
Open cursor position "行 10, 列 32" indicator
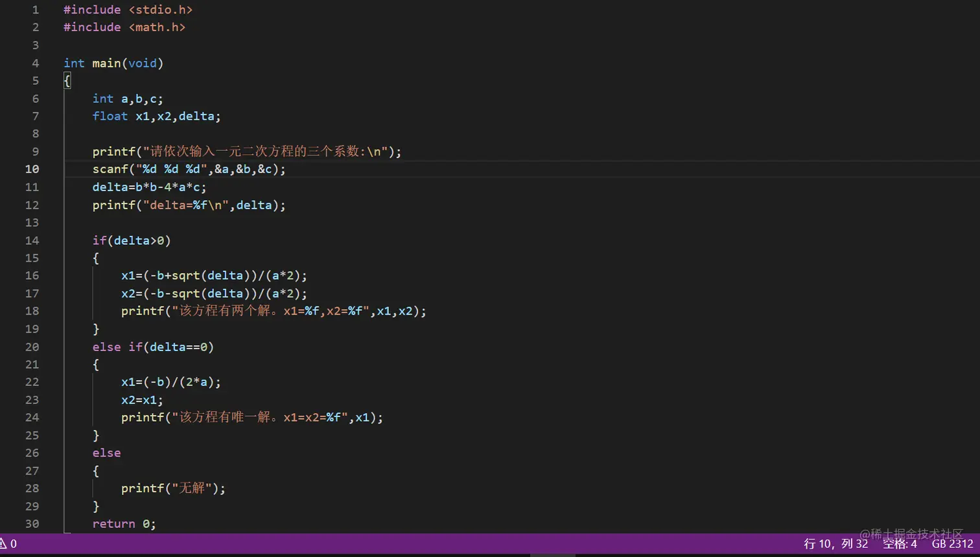(x=835, y=544)
